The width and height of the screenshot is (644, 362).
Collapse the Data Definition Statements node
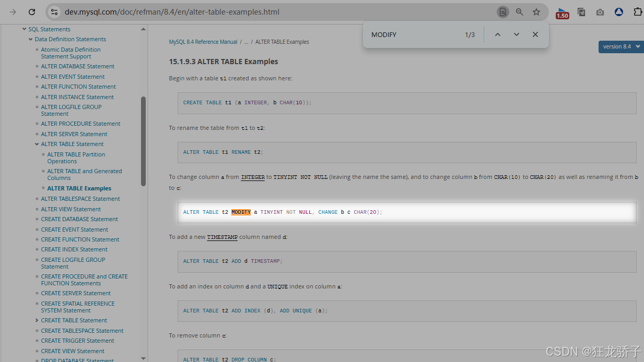coord(30,39)
